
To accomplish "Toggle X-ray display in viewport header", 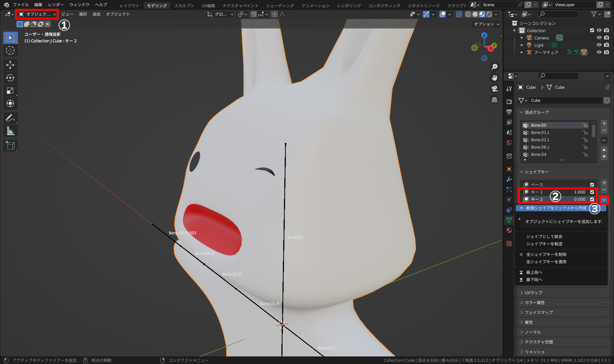I will [459, 14].
